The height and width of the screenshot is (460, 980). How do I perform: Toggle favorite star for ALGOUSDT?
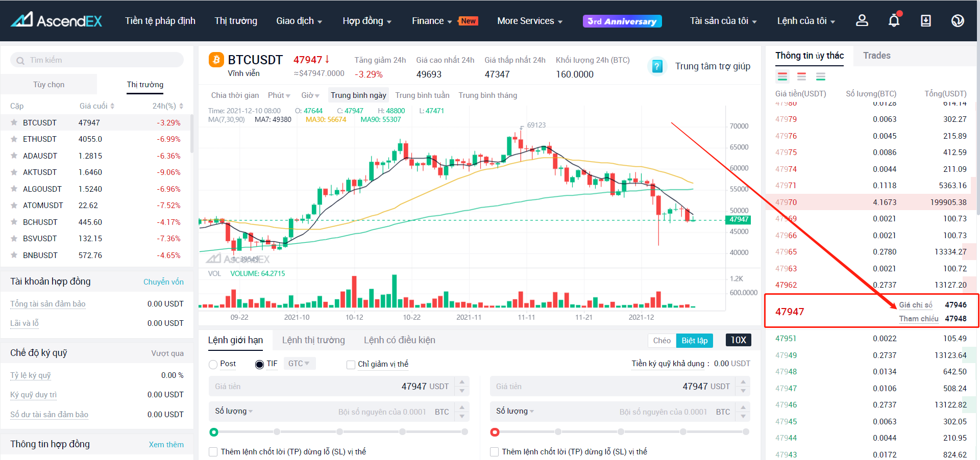point(14,189)
